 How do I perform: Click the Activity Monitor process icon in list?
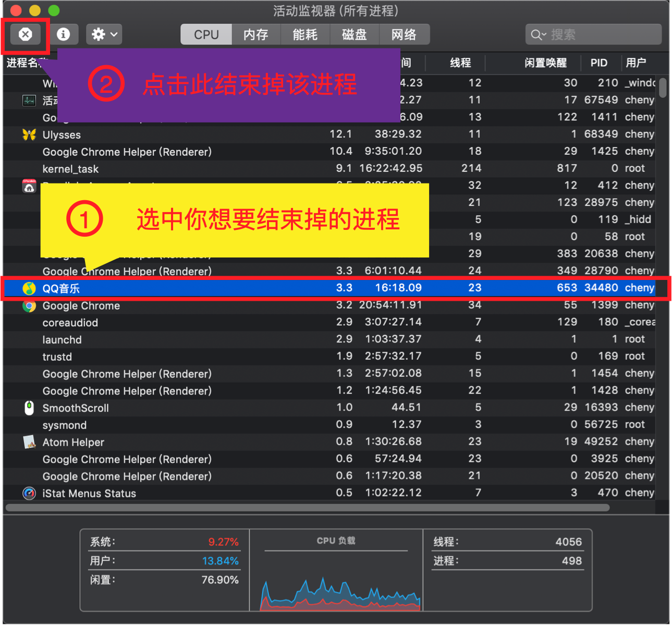[29, 101]
